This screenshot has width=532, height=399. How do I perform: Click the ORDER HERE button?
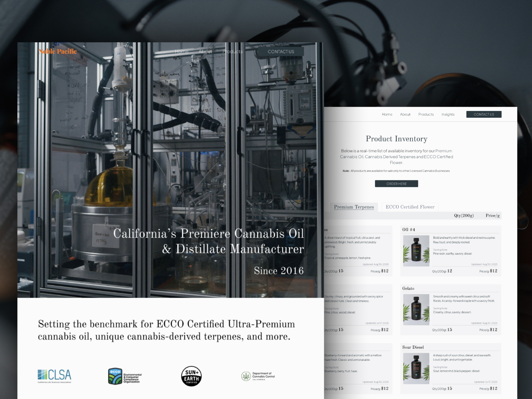[396, 184]
